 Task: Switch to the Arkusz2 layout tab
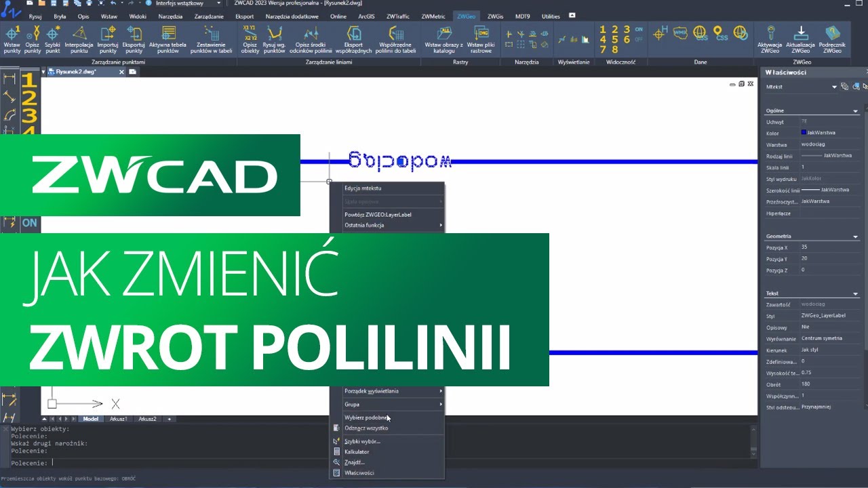pos(147,419)
